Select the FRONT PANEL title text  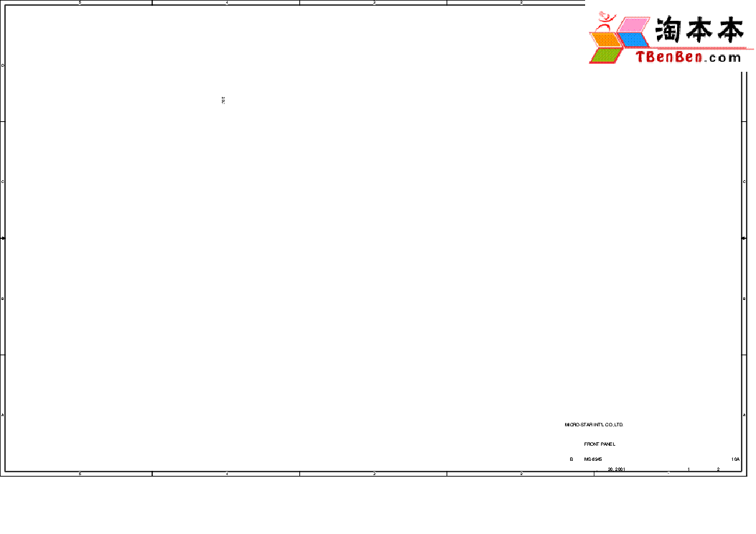(x=599, y=444)
